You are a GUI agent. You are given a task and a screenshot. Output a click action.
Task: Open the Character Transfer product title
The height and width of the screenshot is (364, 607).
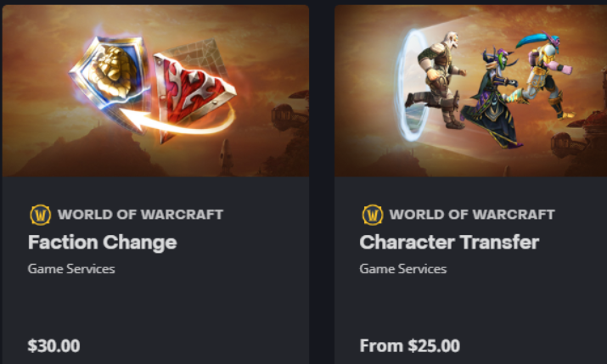coord(449,243)
